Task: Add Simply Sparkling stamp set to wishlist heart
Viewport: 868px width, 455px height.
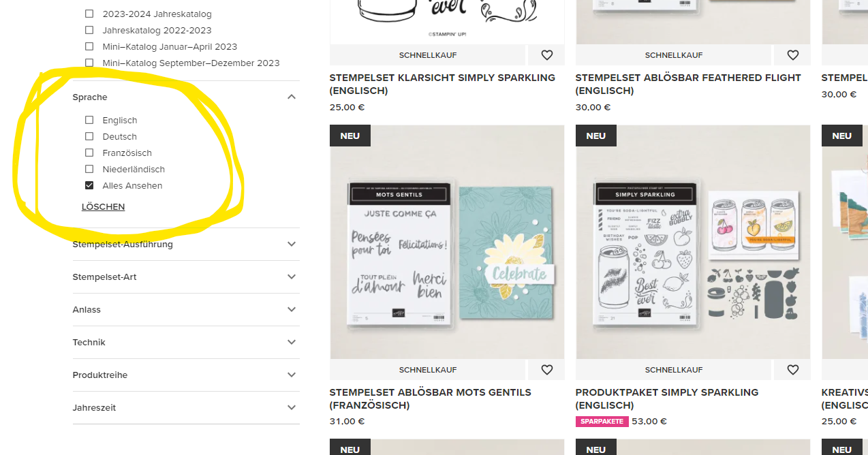Action: click(546, 55)
